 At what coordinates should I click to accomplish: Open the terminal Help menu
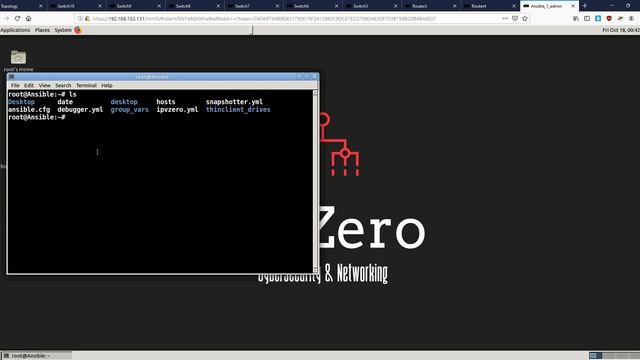[x=107, y=85]
